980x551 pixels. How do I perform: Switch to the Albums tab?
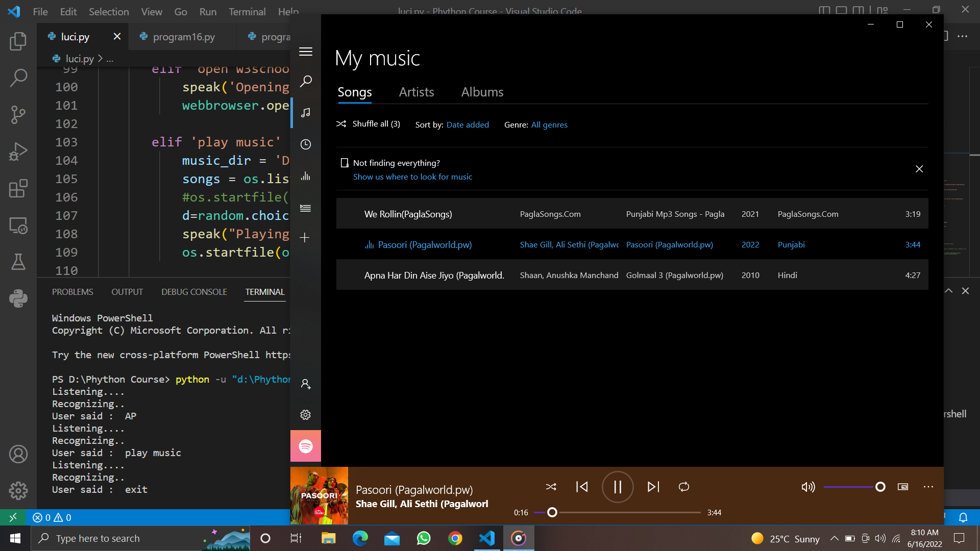482,92
